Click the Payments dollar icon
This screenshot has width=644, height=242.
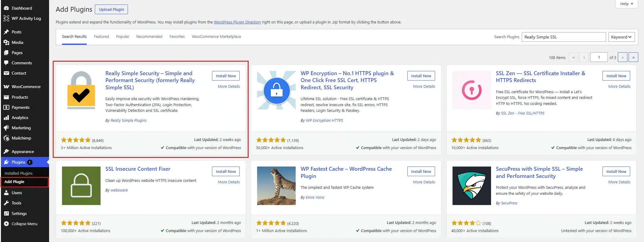6,107
